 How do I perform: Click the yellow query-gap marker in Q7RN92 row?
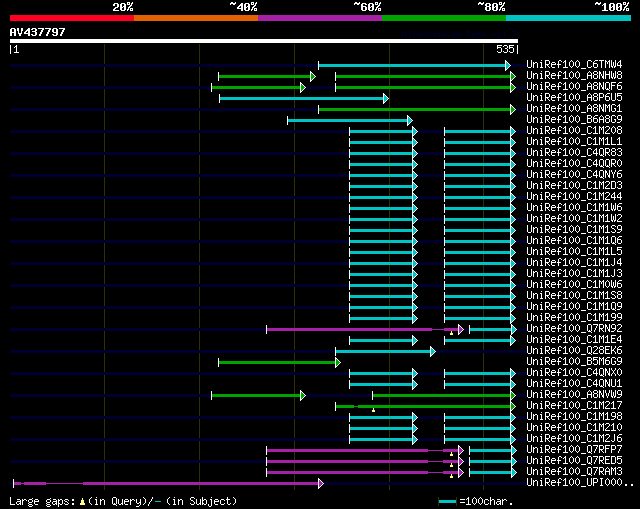[x=451, y=333]
